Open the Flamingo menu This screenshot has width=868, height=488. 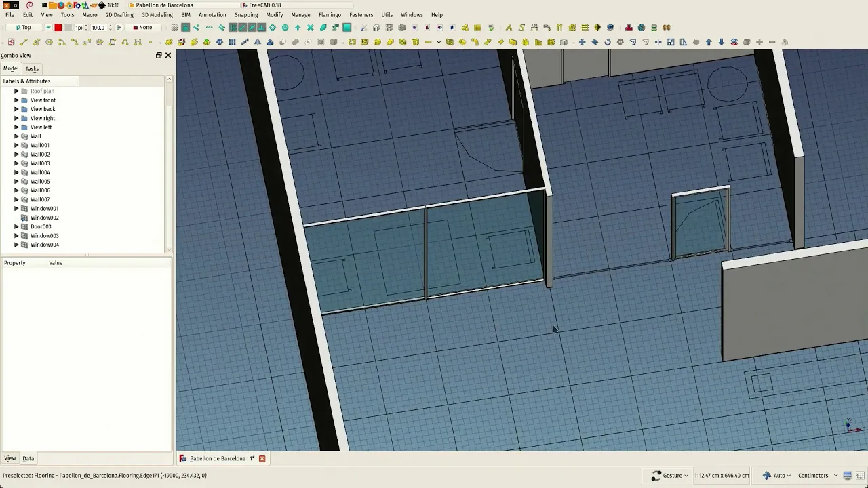(x=330, y=15)
